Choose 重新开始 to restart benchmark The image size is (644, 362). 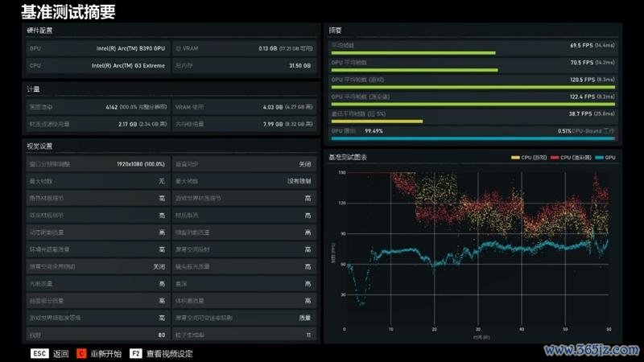[x=106, y=353]
